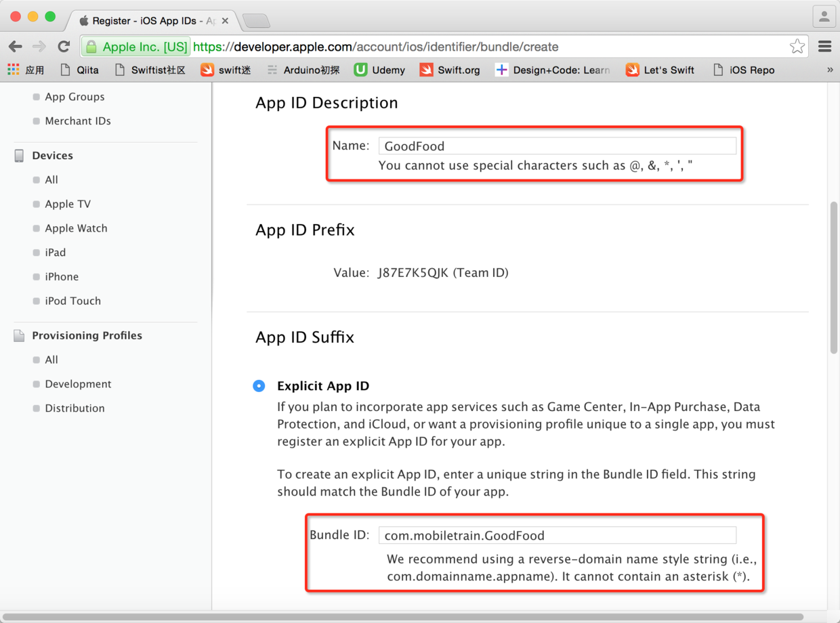
Task: Click the App ID Description heading
Action: click(x=327, y=103)
